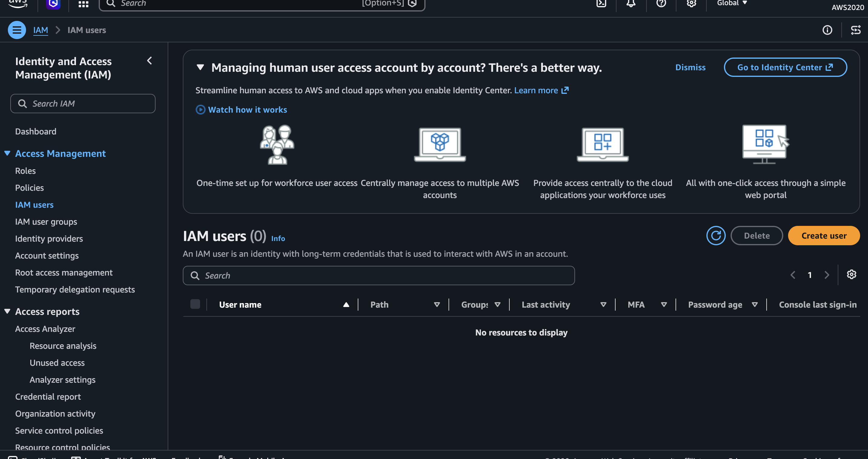
Task: Focus the Search IAM sidebar field
Action: pos(83,104)
